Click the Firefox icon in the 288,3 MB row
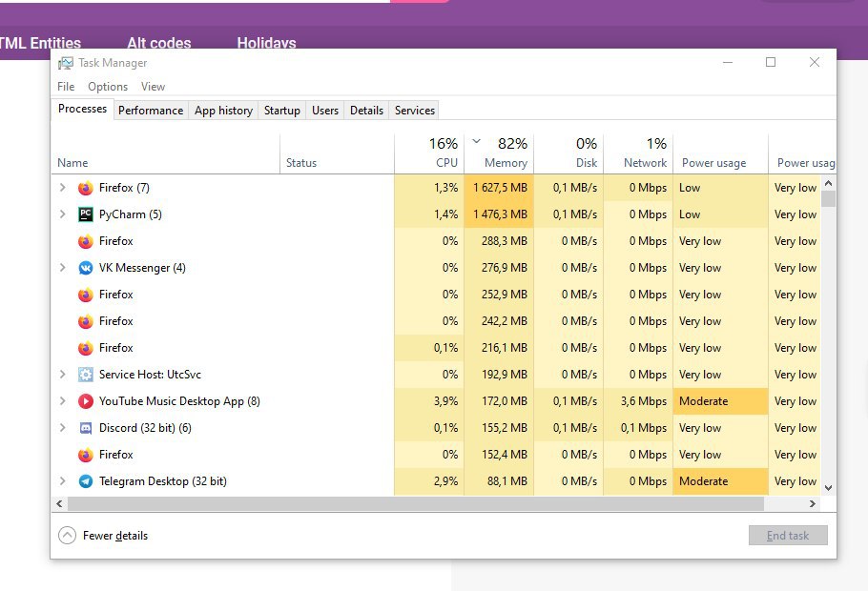Image resolution: width=868 pixels, height=591 pixels. pos(85,241)
